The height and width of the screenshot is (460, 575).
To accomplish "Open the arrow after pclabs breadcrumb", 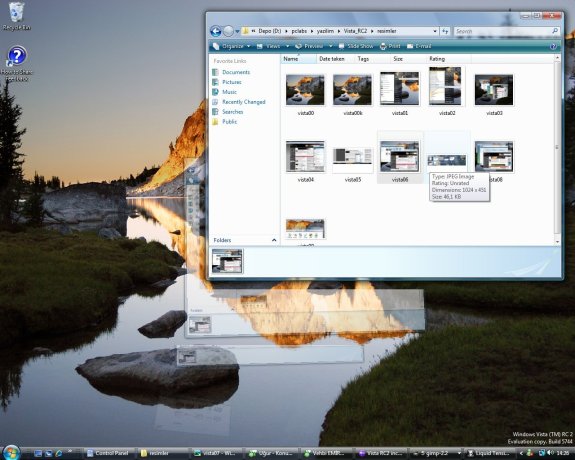I will (312, 32).
